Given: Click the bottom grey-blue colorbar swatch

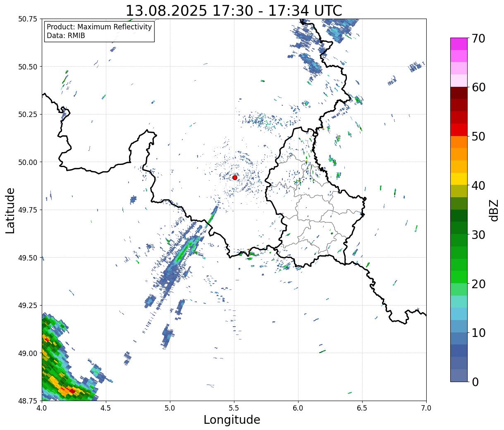Looking at the screenshot, I should [459, 375].
